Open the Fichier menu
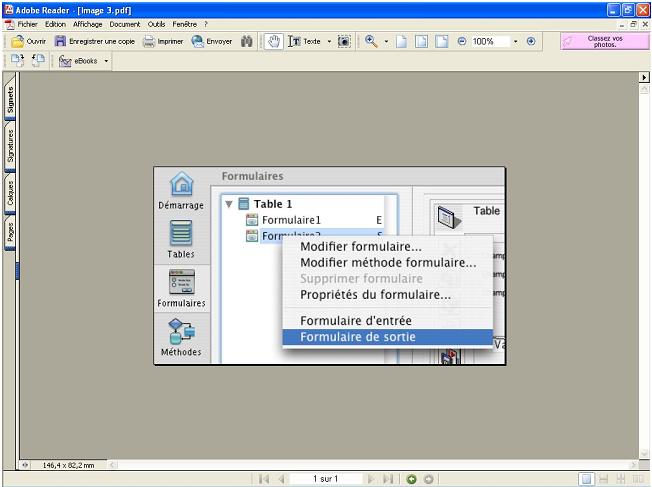Image resolution: width=652 pixels, height=487 pixels. (x=27, y=23)
